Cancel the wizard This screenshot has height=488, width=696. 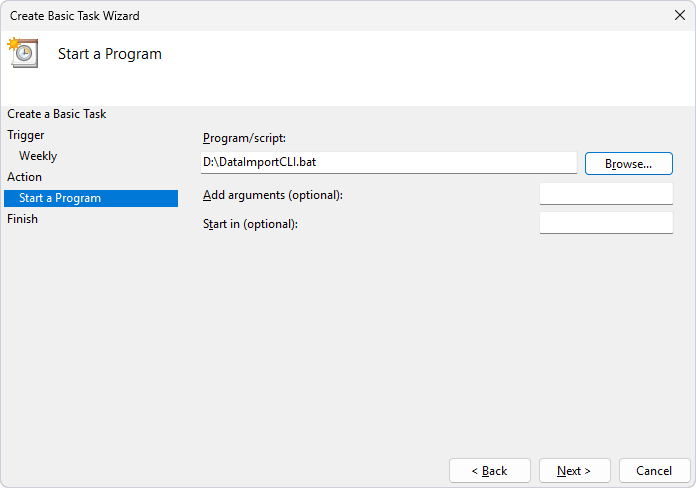654,471
